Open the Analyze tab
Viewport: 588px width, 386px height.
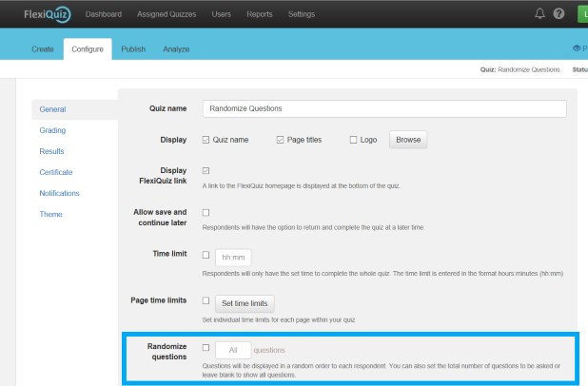(x=176, y=49)
